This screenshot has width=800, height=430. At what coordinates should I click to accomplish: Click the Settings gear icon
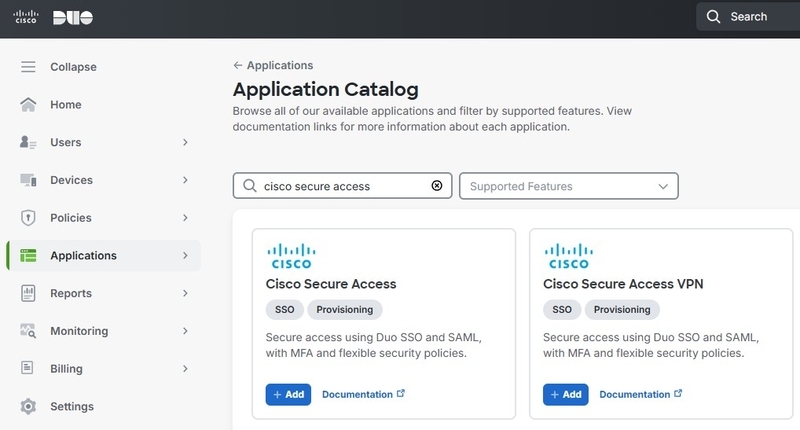click(x=28, y=407)
